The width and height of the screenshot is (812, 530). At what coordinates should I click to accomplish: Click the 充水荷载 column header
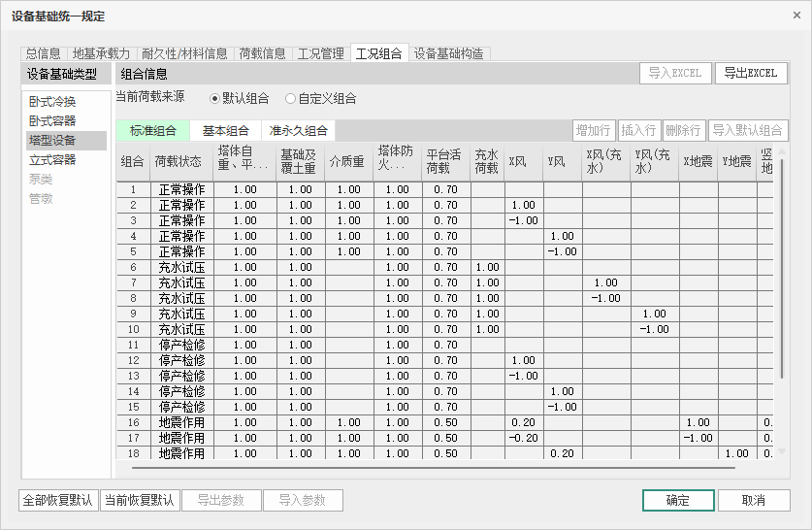click(x=487, y=162)
